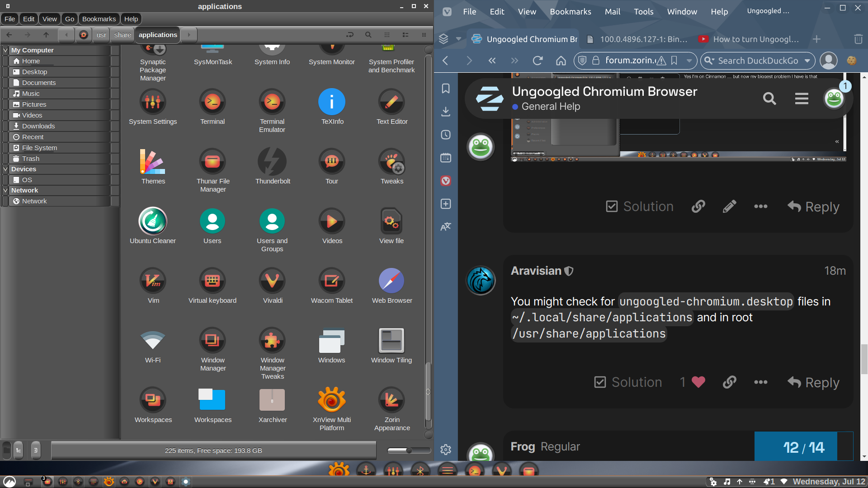Screen dimensions: 868x488
Task: Open the translate panel icon in Vivaldi sidebar
Action: click(446, 227)
